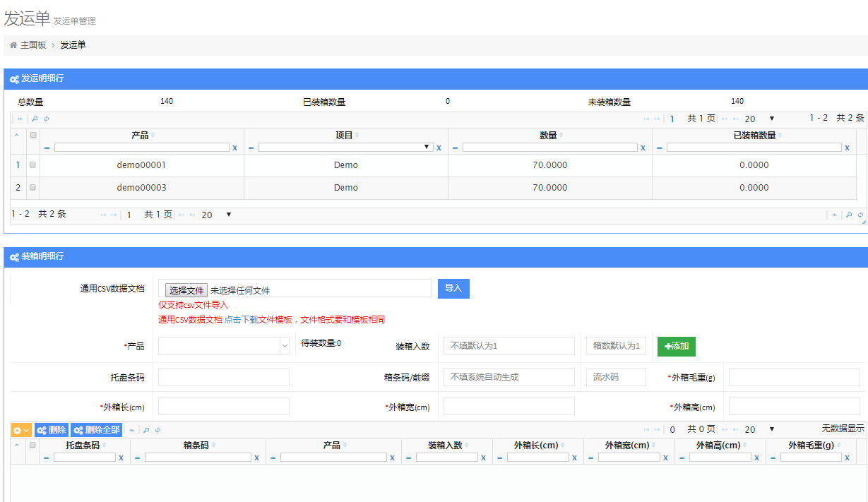The image size is (868, 502).
Task: Check the demo00001 row checkbox
Action: [x=32, y=165]
